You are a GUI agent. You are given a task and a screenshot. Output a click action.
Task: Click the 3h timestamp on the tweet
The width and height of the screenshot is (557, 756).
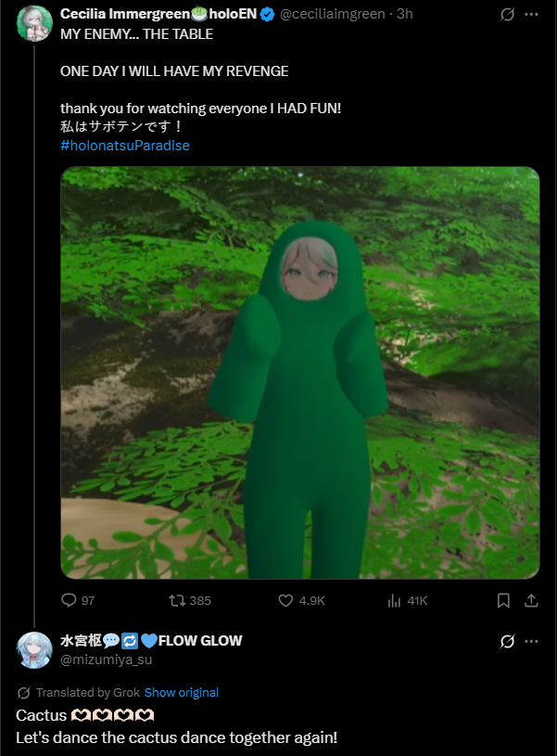[x=405, y=14]
